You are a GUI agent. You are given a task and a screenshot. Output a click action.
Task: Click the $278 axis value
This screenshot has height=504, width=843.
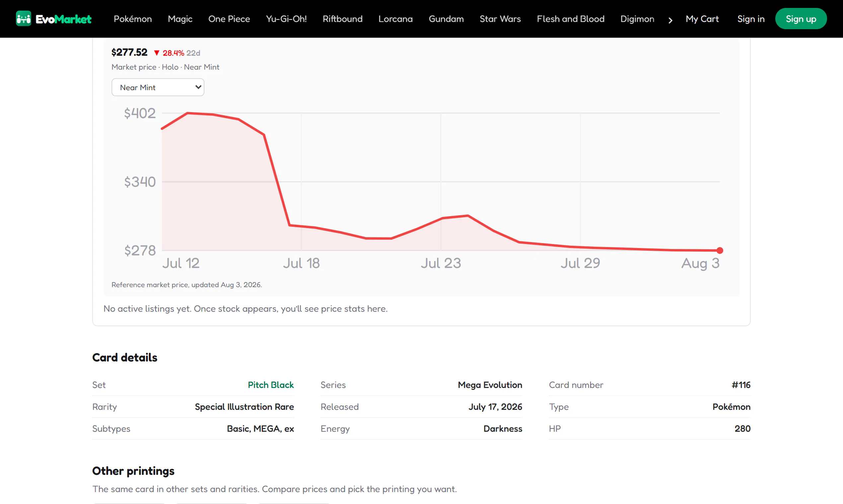[x=140, y=251]
